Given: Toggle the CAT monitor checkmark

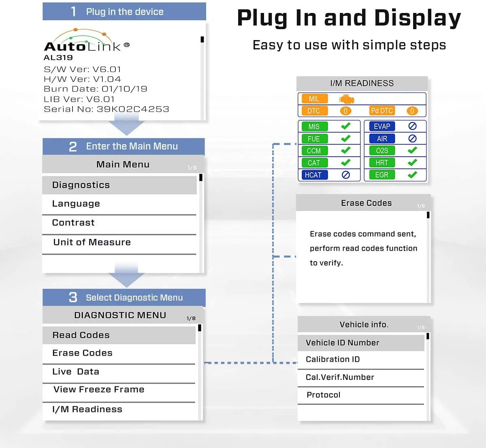Looking at the screenshot, I should coord(345,162).
